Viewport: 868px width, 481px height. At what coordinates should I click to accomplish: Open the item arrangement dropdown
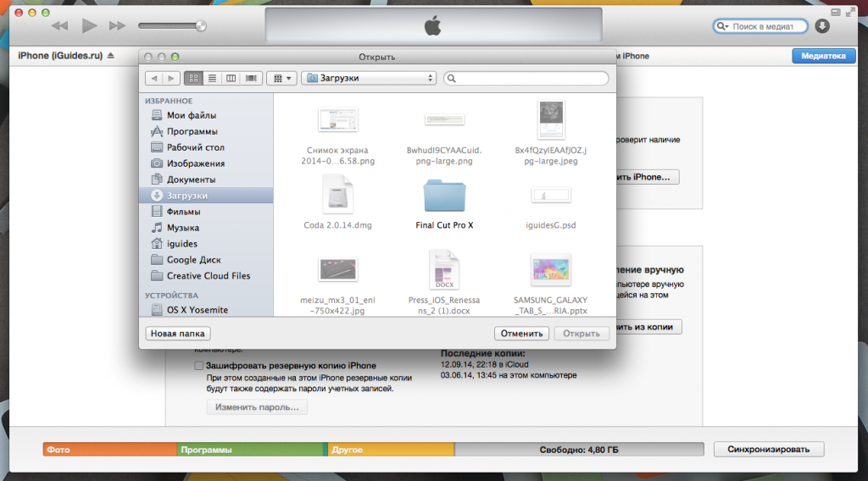coord(281,78)
